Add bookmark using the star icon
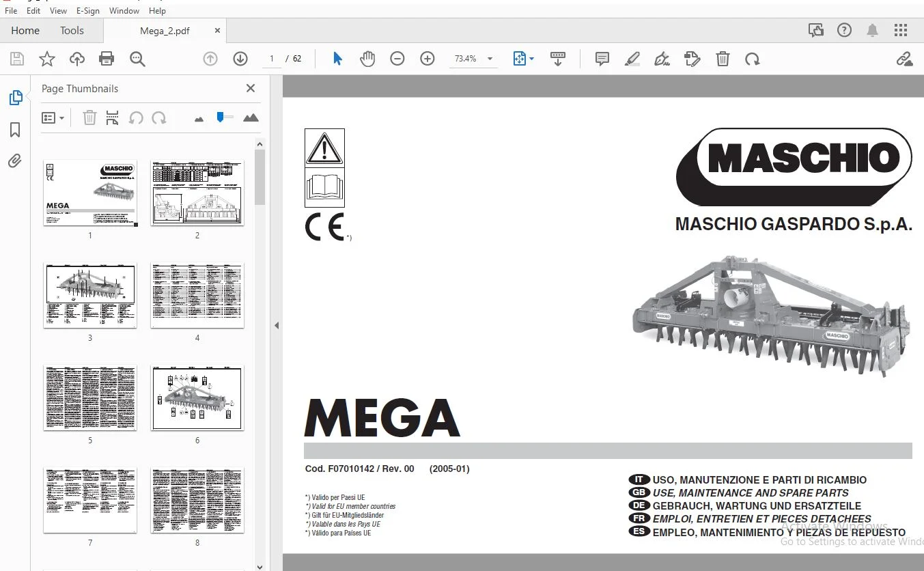 47,59
